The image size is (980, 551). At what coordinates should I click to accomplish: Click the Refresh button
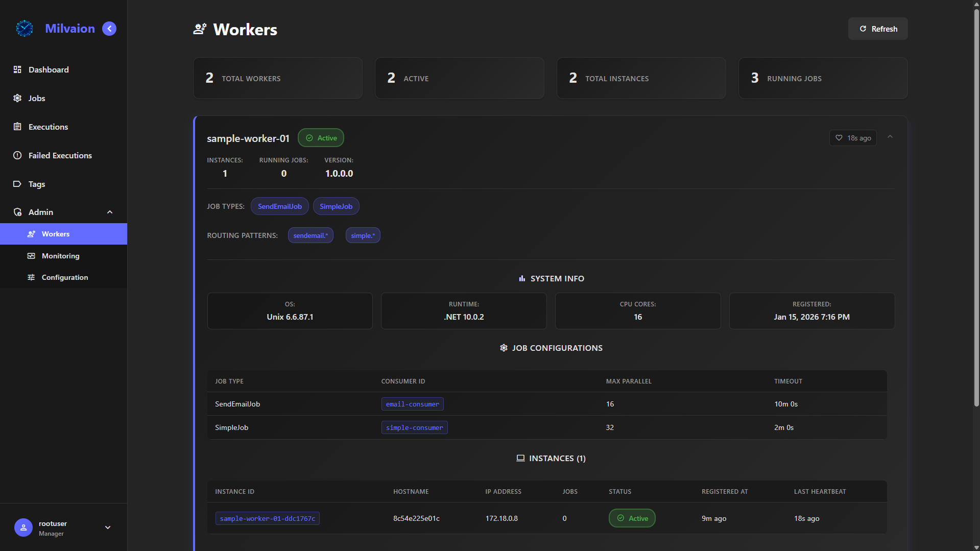pyautogui.click(x=877, y=29)
